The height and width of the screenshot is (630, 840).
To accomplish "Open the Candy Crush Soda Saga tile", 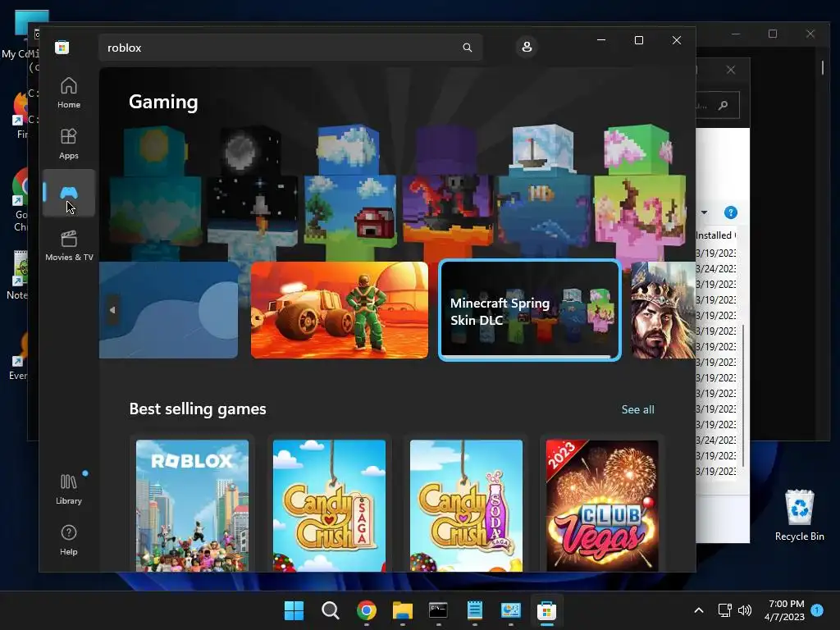I will [x=466, y=505].
